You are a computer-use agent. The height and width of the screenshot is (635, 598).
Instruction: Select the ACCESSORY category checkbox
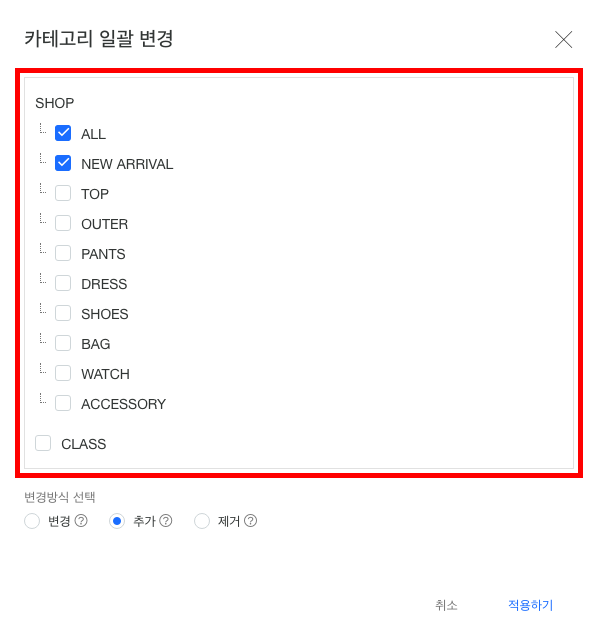coord(63,403)
